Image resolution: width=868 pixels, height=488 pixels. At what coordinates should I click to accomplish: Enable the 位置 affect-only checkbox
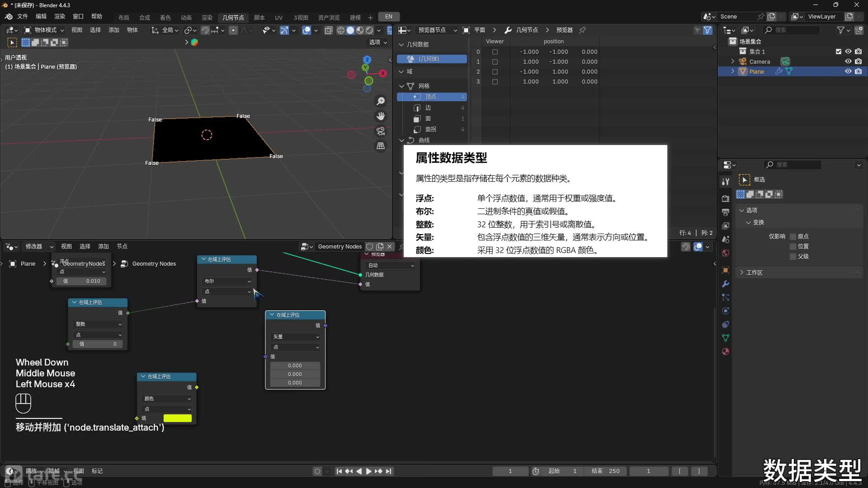coord(793,247)
